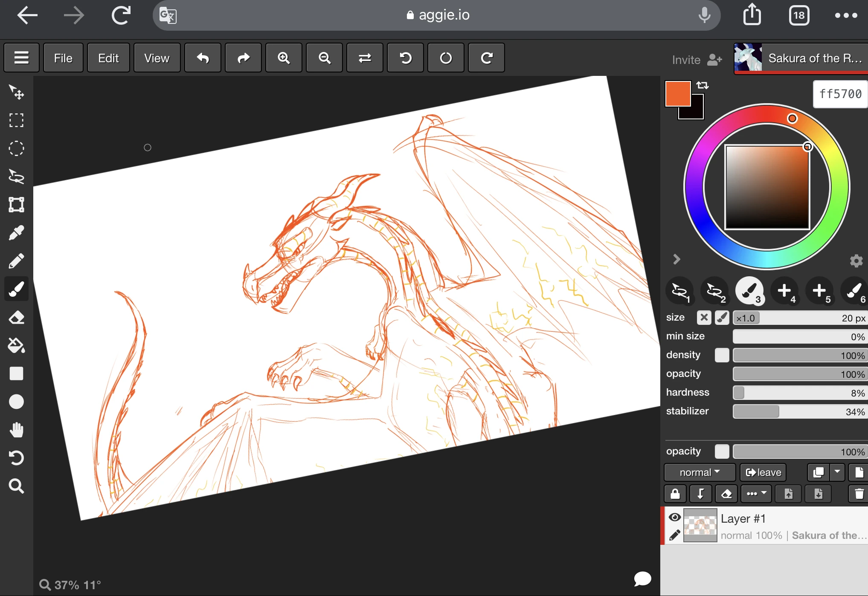Open the chat bubble
Viewport: 868px width, 596px height.
pos(642,579)
